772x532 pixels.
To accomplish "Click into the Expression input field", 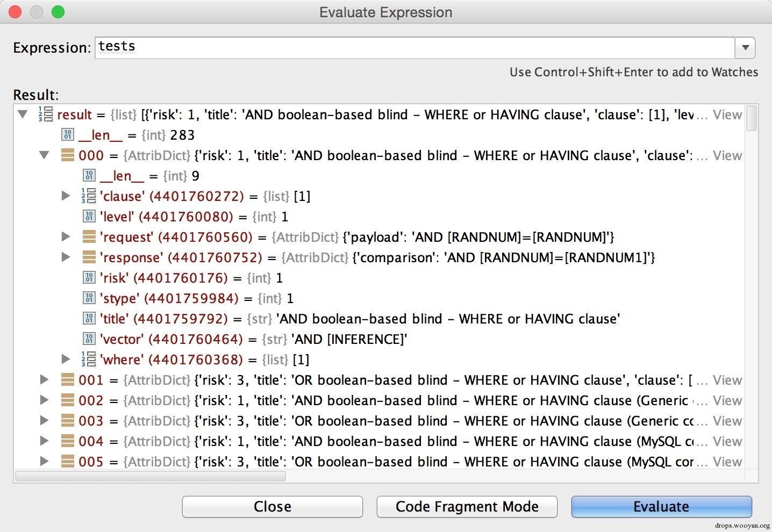I will 414,47.
